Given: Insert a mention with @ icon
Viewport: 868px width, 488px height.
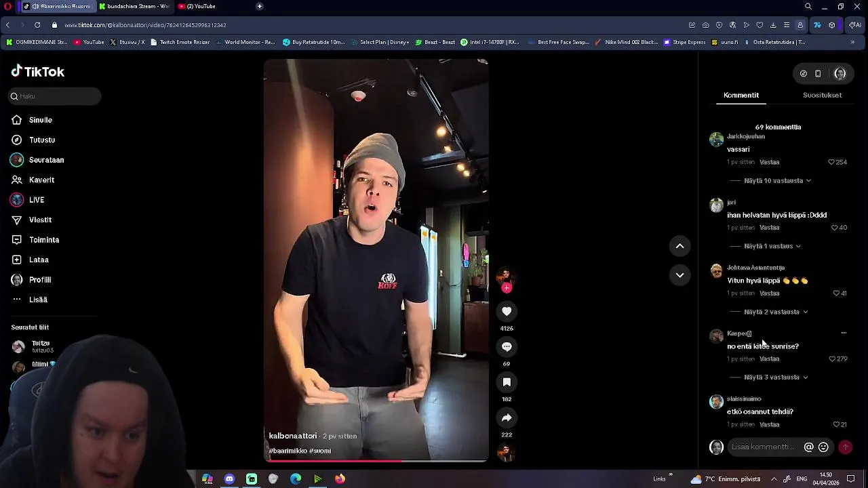Looking at the screenshot, I should (x=808, y=447).
